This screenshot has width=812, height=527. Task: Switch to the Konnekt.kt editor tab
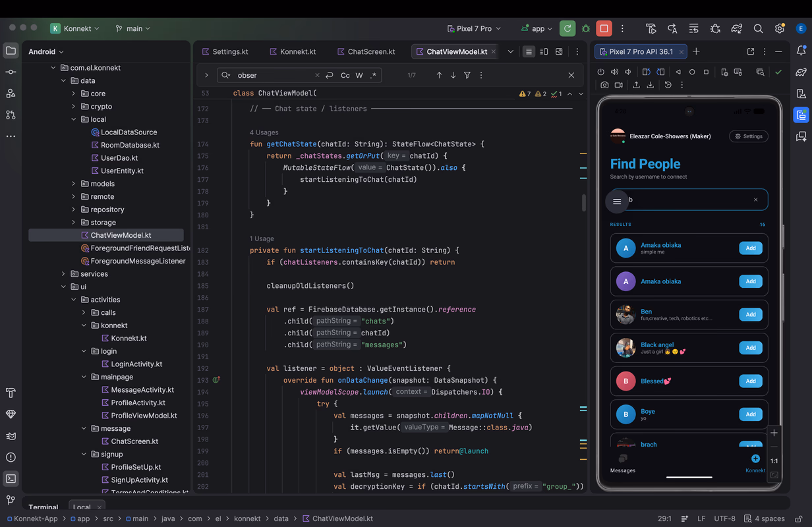coord(292,51)
